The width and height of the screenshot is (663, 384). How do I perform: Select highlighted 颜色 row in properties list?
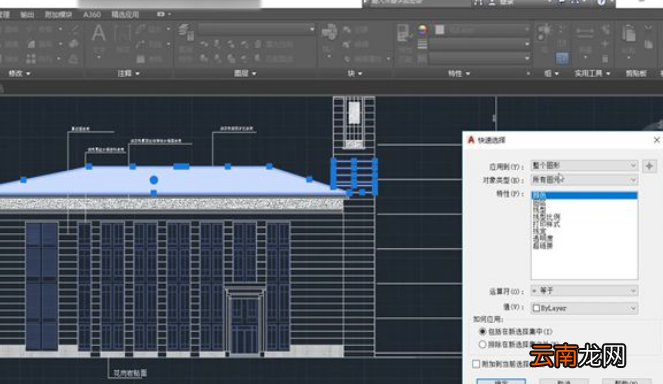coord(584,195)
